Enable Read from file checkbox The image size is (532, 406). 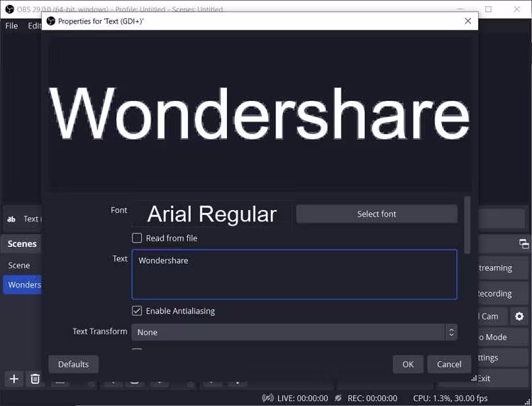point(137,238)
